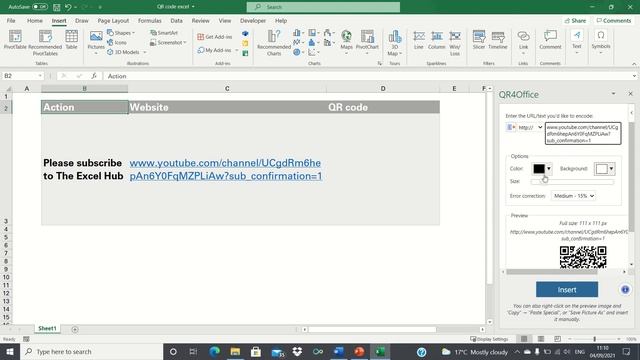The height and width of the screenshot is (360, 640).
Task: Open the 3D Models dropdown
Action: pos(127,52)
